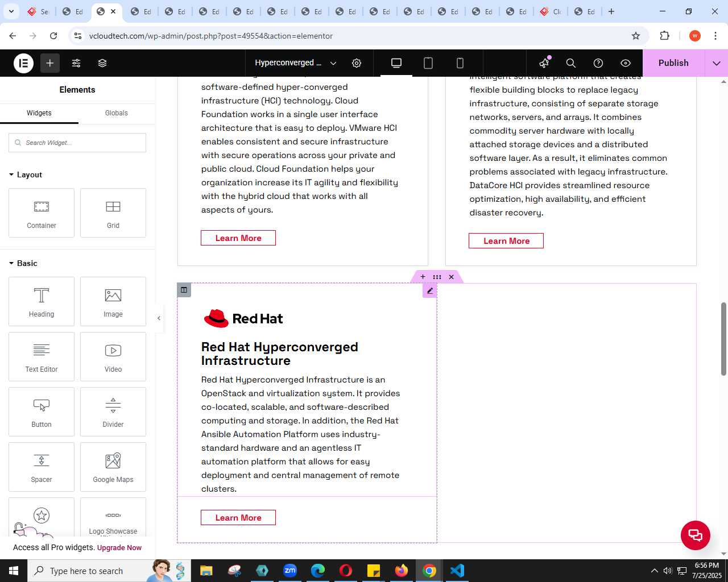Image resolution: width=728 pixels, height=582 pixels.
Task: Show hidden system tray icons
Action: pos(654,571)
